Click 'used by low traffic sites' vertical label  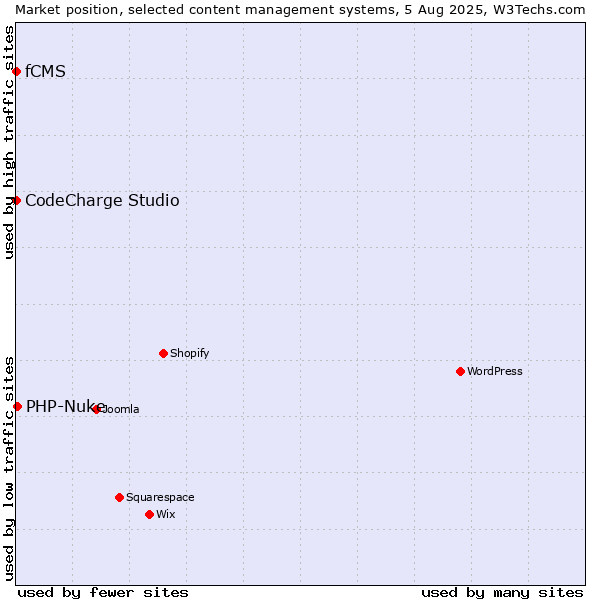[9, 469]
